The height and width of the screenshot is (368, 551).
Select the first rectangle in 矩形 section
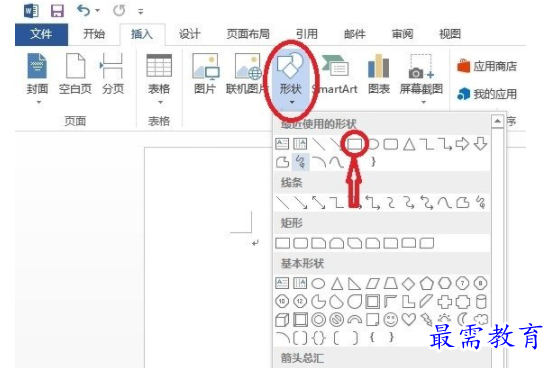[283, 243]
